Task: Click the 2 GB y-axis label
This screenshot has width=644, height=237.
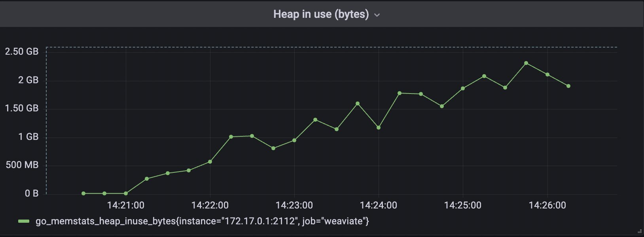Action: point(28,80)
